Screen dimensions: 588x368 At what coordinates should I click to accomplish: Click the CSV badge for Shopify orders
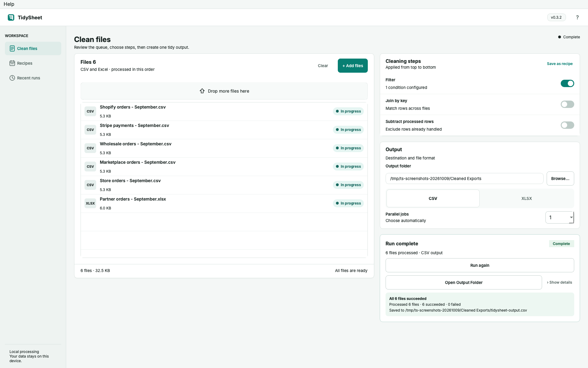click(x=90, y=111)
